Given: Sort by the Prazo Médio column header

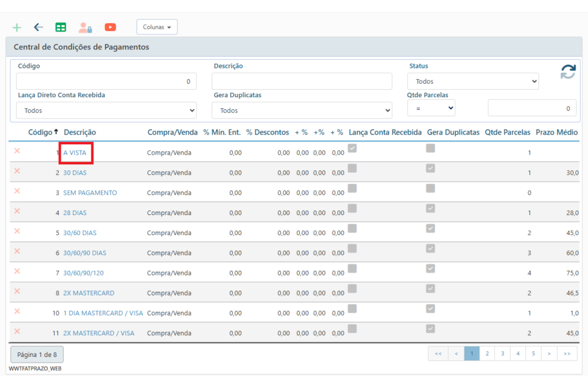Looking at the screenshot, I should (x=556, y=132).
